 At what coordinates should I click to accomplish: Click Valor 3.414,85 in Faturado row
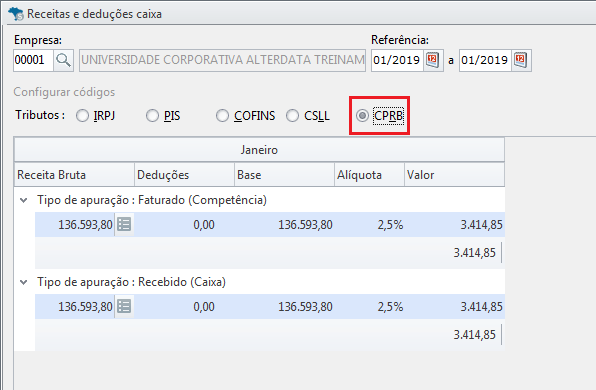click(482, 225)
